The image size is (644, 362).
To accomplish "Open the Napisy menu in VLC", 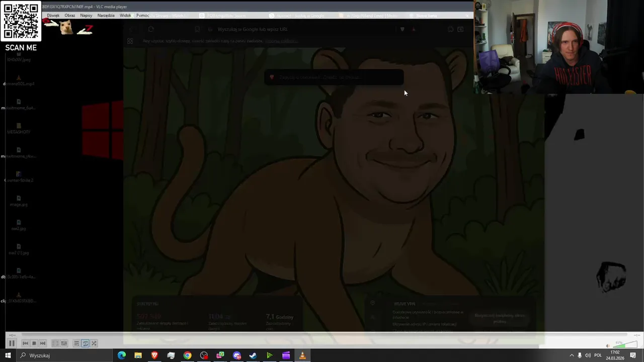I will (x=86, y=16).
